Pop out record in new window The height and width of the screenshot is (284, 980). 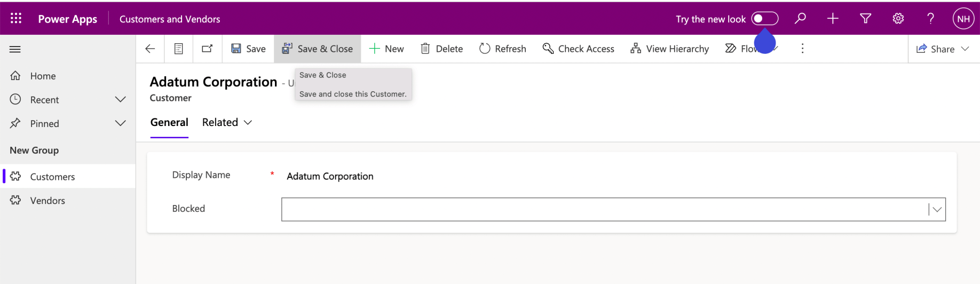[207, 49]
